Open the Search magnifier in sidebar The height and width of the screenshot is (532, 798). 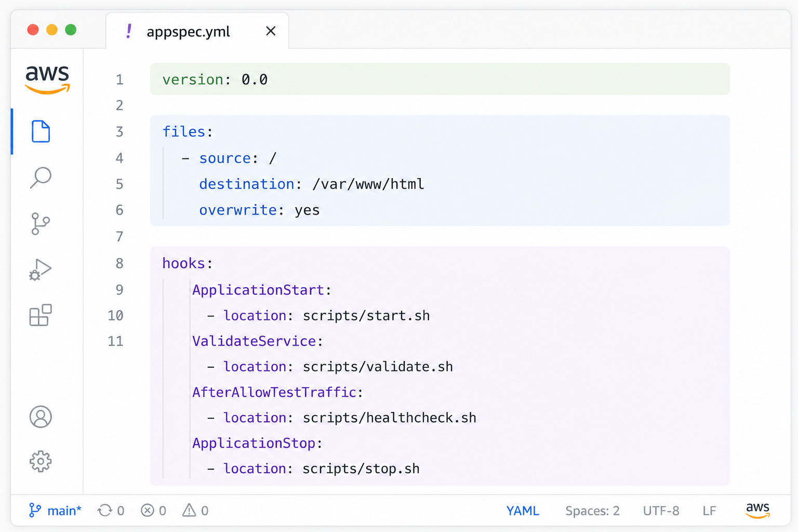41,177
